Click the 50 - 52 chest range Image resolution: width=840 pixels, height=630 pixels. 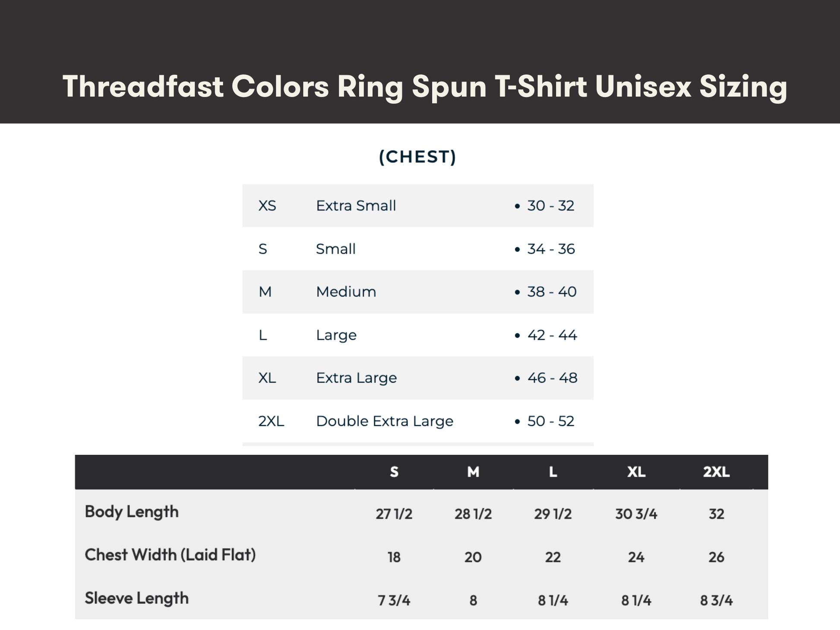click(x=550, y=421)
